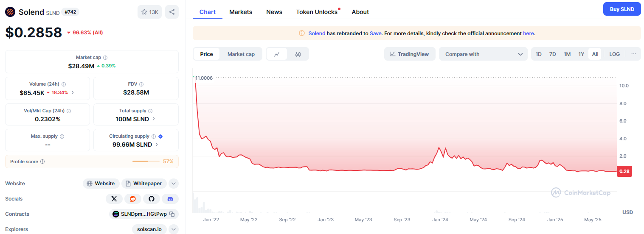Image resolution: width=644 pixels, height=234 pixels.
Task: Click the Profile score progress bar
Action: [x=146, y=162]
